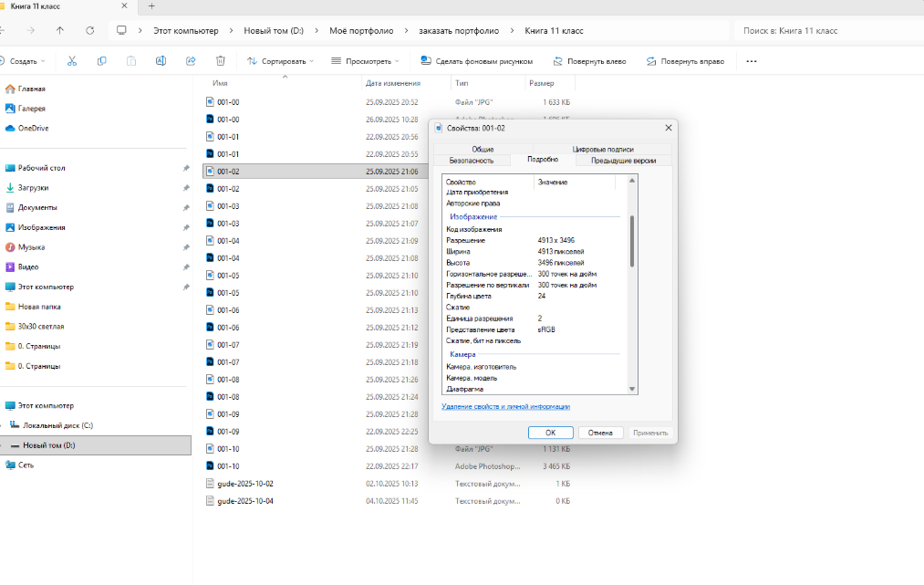Viewport: 924px width, 585px height.
Task: Go forward with the right arrow
Action: click(x=31, y=31)
